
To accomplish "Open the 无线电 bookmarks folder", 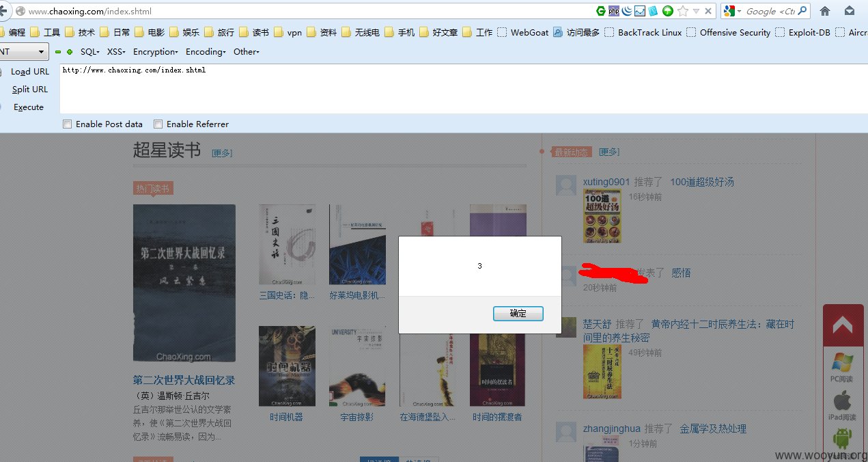I will (x=361, y=32).
